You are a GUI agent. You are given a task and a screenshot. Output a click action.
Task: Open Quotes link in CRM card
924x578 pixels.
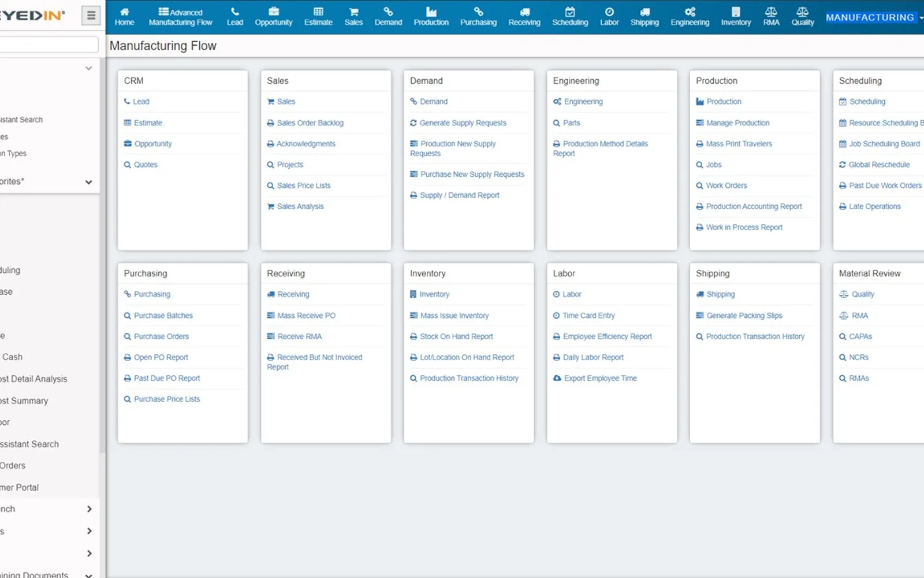(146, 165)
